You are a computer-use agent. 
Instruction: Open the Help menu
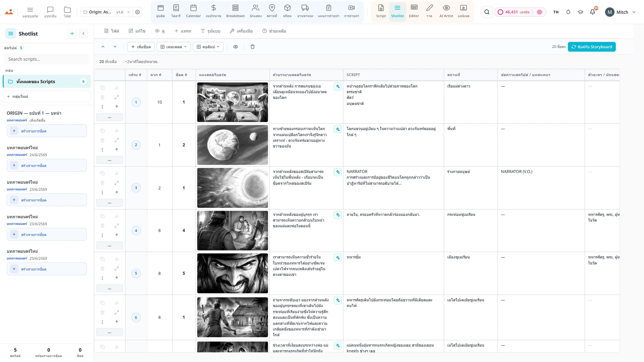[274, 31]
